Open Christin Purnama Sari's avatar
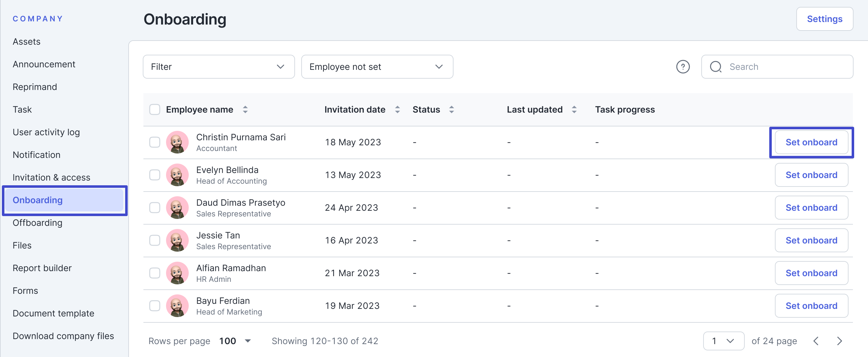Viewport: 868px width, 357px height. pyautogui.click(x=177, y=142)
